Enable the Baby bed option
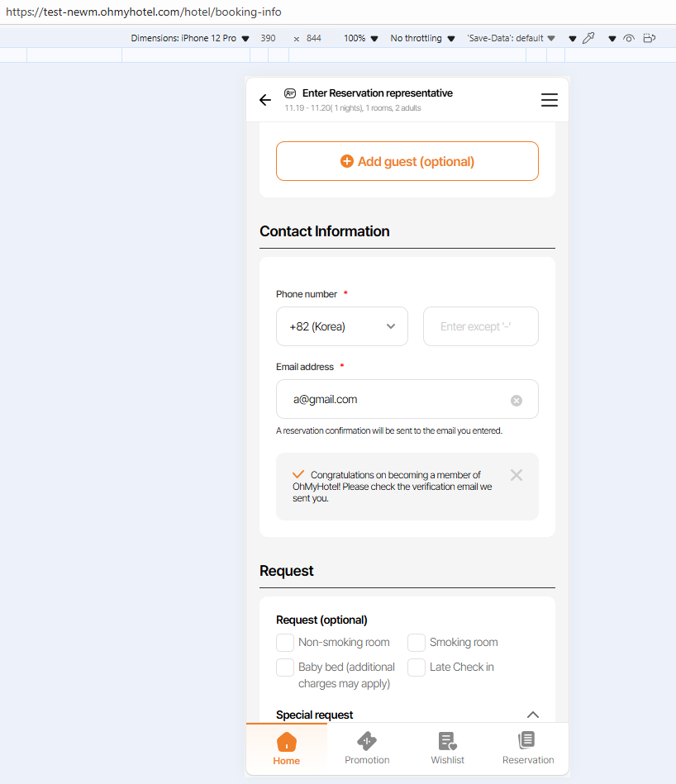This screenshot has height=784, width=676. (285, 668)
